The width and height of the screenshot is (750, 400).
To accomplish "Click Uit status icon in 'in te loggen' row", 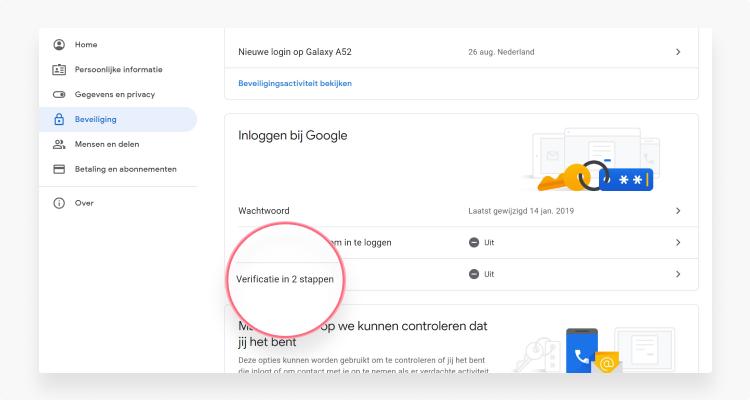I will click(474, 243).
